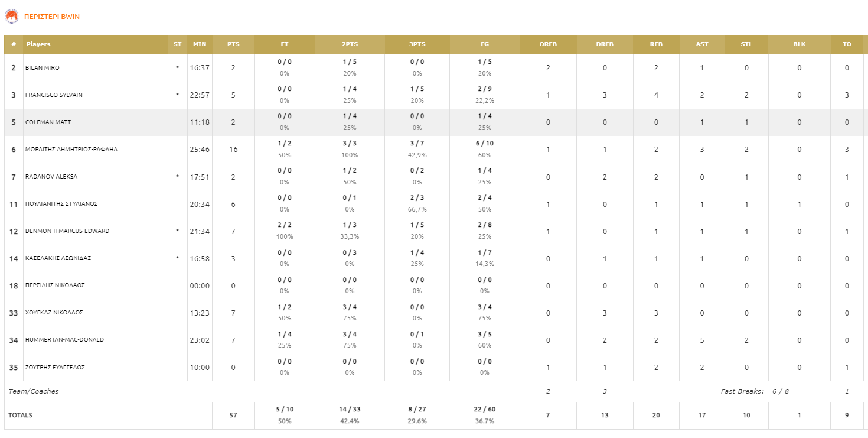Select HUMMER IAN-MAC-DONALD player name
Screen dimensions: 868x438
(64, 340)
